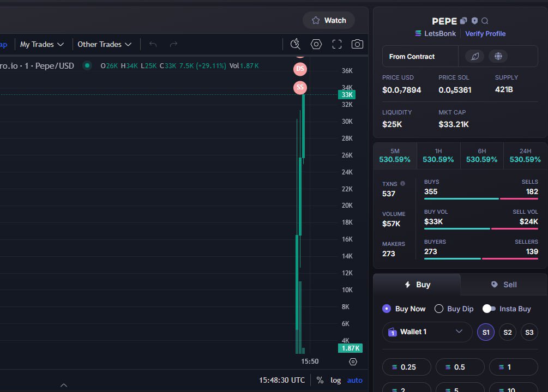Click the PRICE USD value
The width and height of the screenshot is (548, 392).
(401, 90)
